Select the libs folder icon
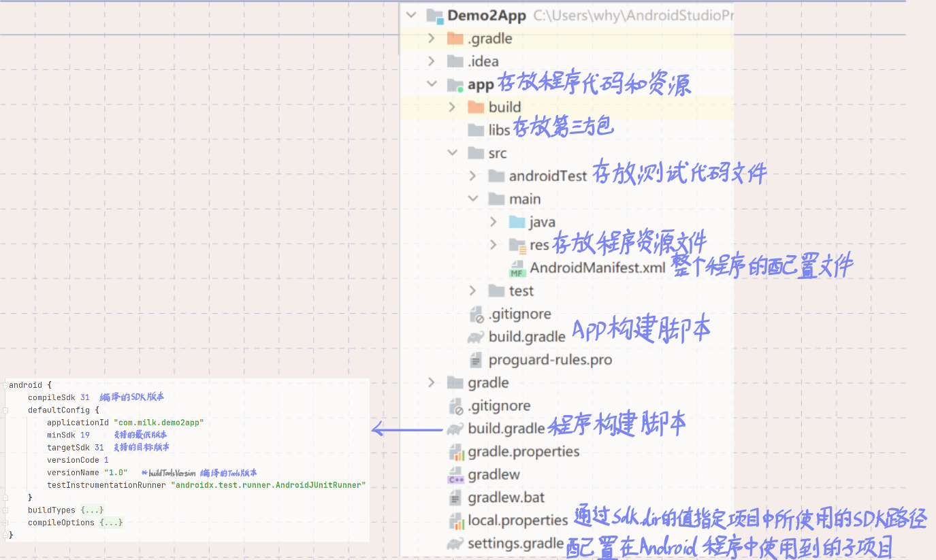The height and width of the screenshot is (560, 936). (x=476, y=130)
